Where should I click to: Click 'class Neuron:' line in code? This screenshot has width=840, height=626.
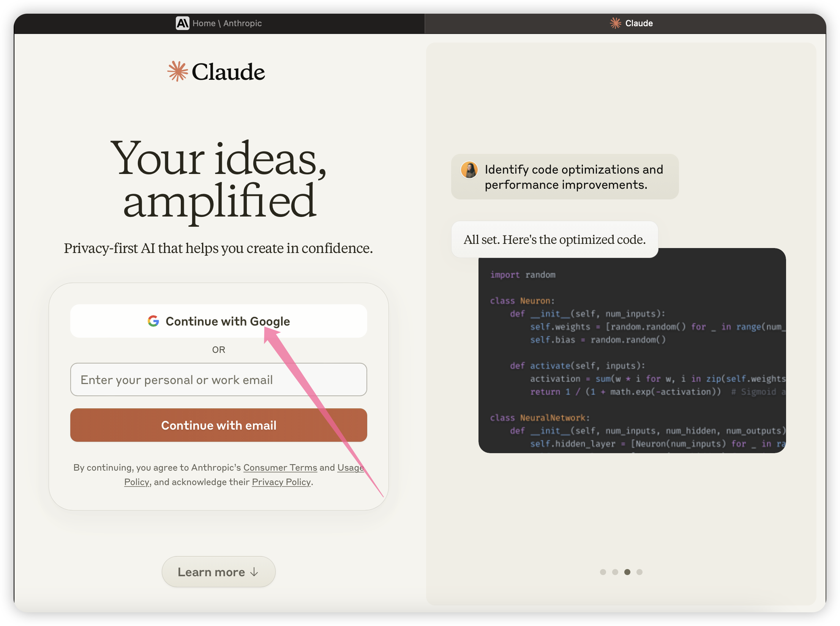click(x=522, y=301)
